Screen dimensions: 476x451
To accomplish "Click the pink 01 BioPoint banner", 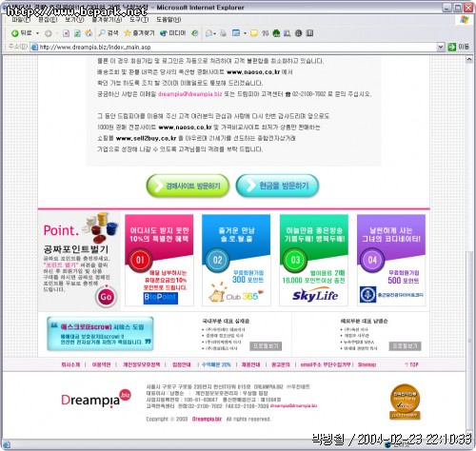I will point(159,260).
